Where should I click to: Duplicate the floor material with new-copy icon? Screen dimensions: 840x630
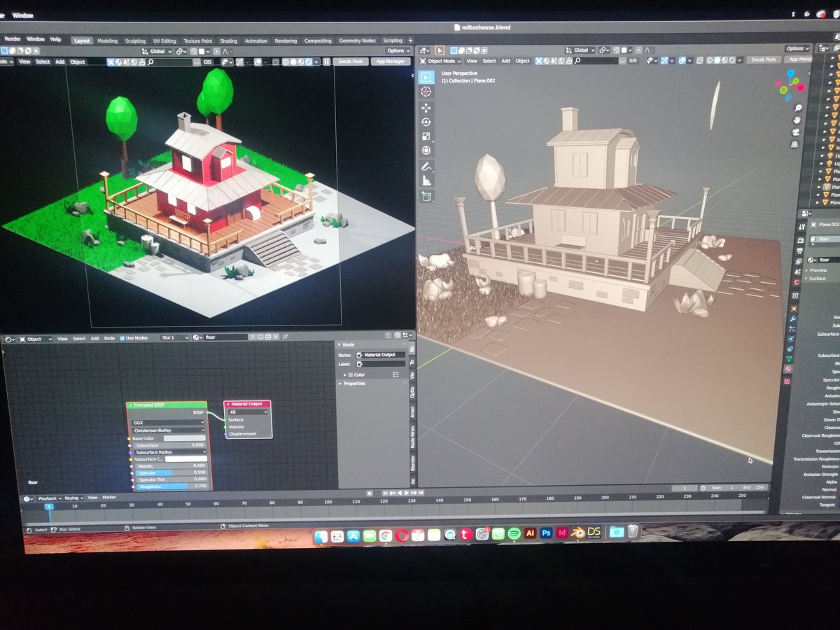coord(268,338)
